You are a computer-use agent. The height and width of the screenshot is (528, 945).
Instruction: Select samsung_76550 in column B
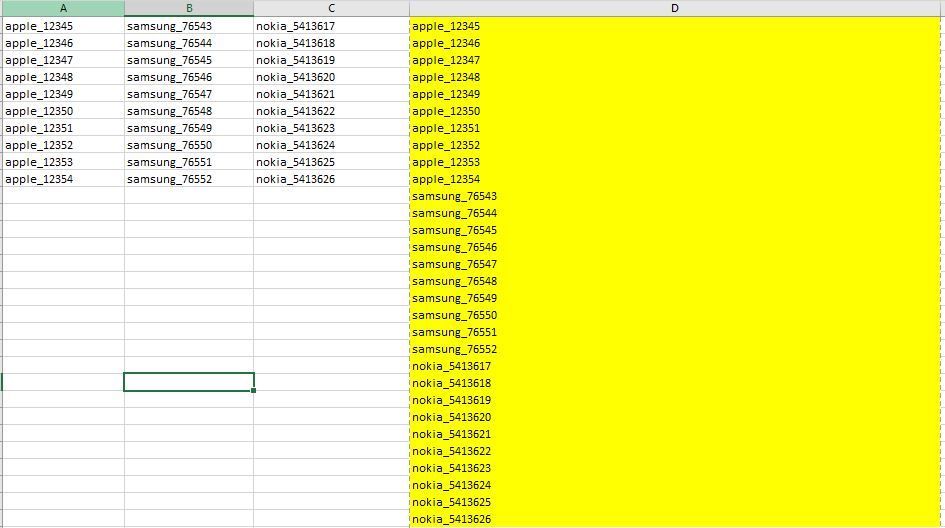(x=189, y=145)
